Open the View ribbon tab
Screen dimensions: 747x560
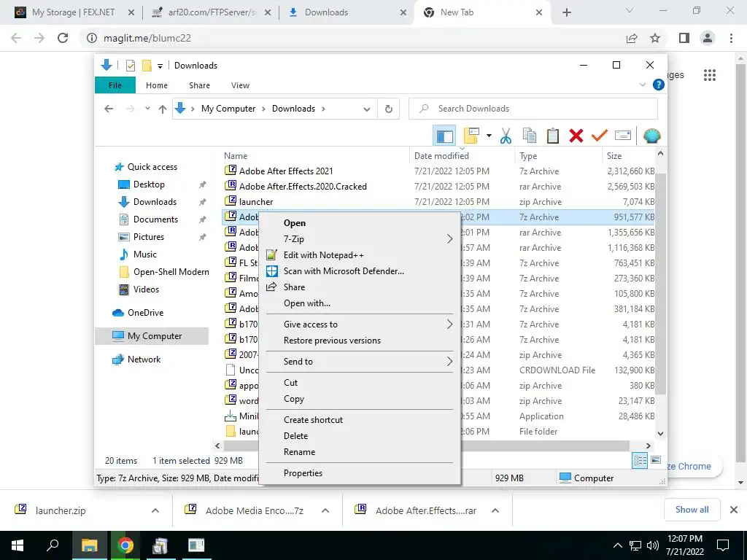point(240,85)
